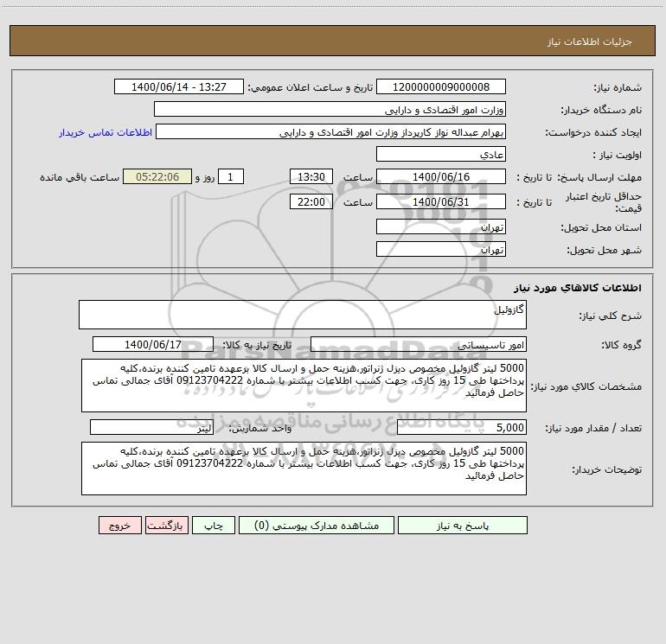Click the unit of measure field لیتر
This screenshot has width=666, height=644.
coord(151,427)
